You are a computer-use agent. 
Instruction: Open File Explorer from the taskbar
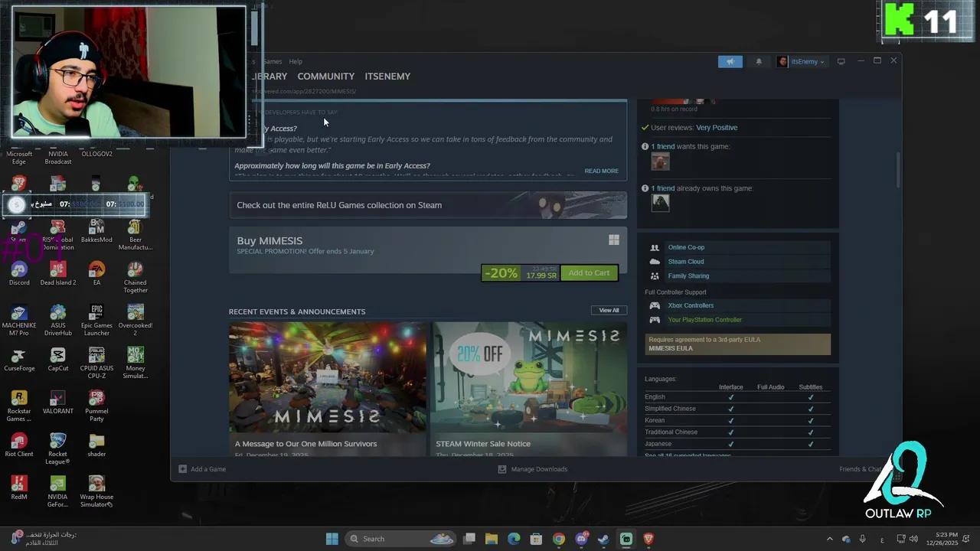pos(492,539)
